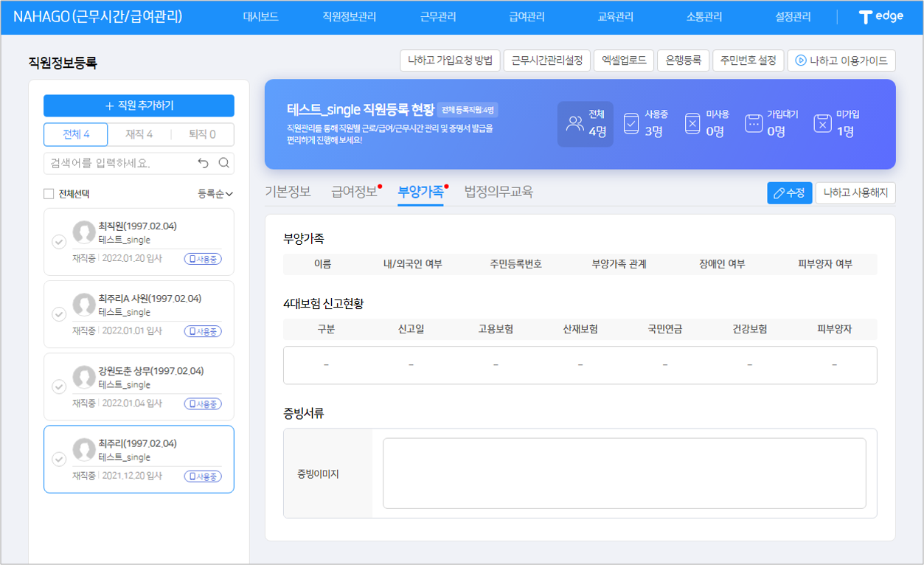Toggle the 전체선택 checkbox
The width and height of the screenshot is (924, 565).
click(x=49, y=194)
